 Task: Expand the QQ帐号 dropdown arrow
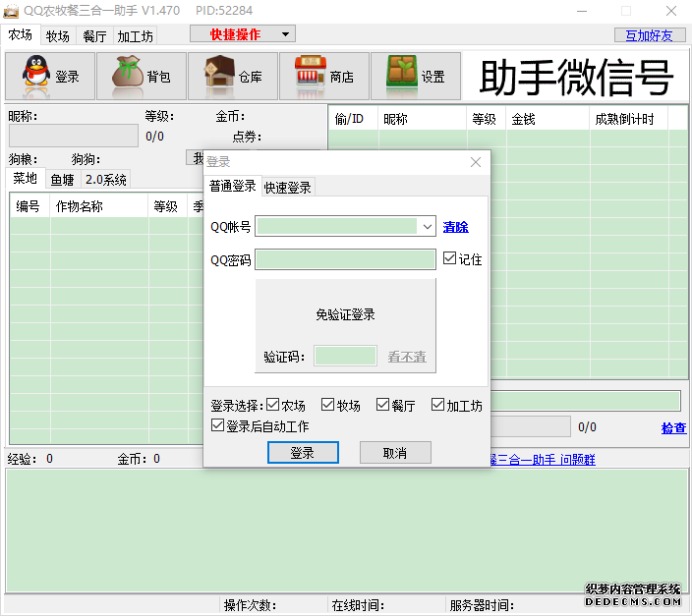(x=427, y=226)
